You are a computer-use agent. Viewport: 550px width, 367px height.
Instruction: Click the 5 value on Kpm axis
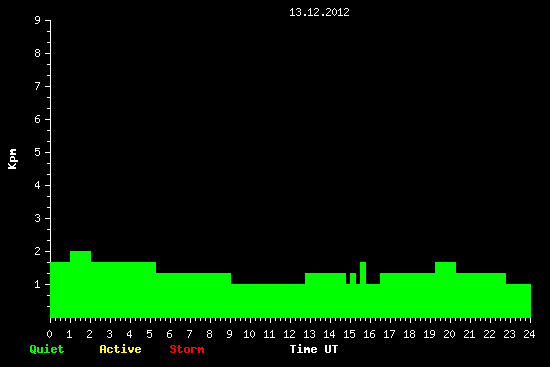click(x=38, y=152)
